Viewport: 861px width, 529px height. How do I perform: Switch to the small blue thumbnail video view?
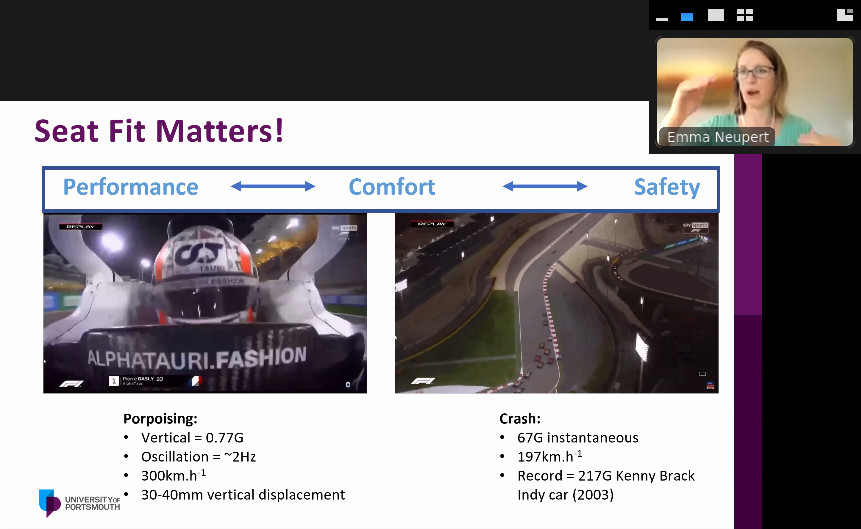point(687,16)
